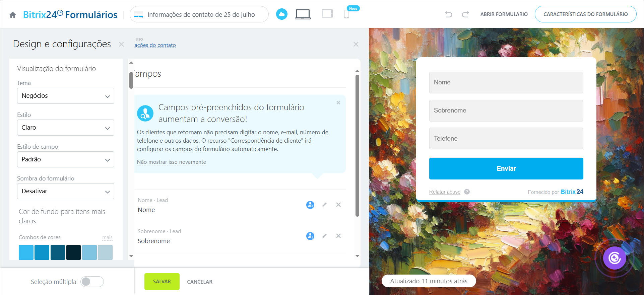Click the ABRIR FORMULÁRIO menu item

tap(504, 14)
